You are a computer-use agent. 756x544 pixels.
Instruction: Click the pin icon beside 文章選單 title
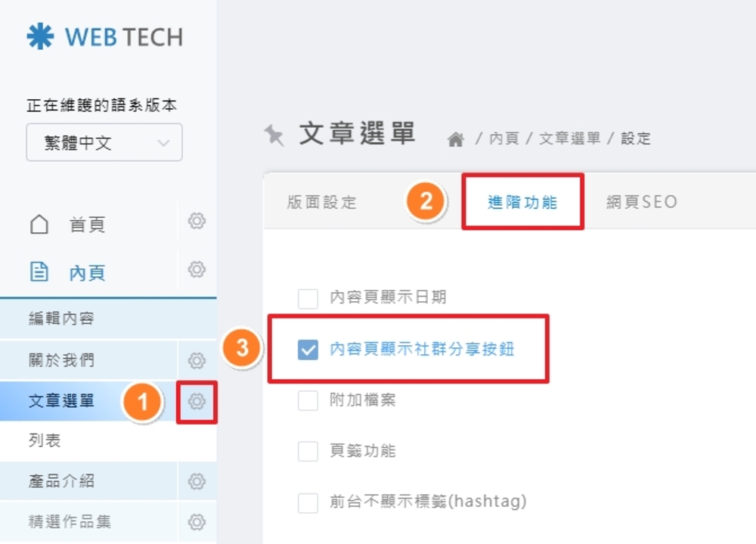[274, 135]
